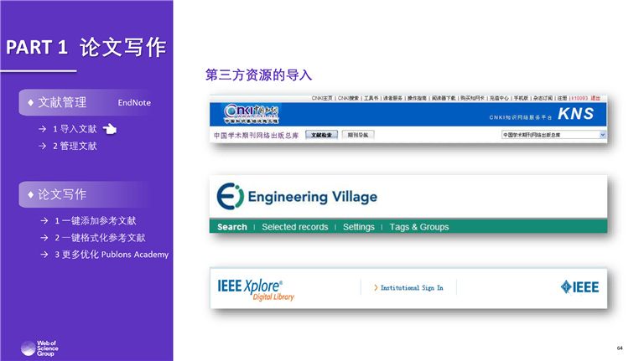The width and height of the screenshot is (644, 361).
Task: Open the Search tab in Engineering Village
Action: coord(232,227)
